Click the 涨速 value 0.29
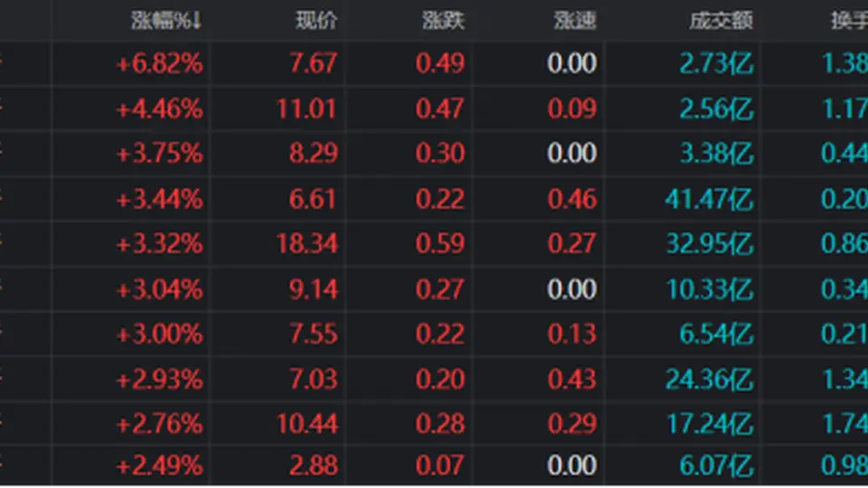The height and width of the screenshot is (488, 868). point(571,424)
